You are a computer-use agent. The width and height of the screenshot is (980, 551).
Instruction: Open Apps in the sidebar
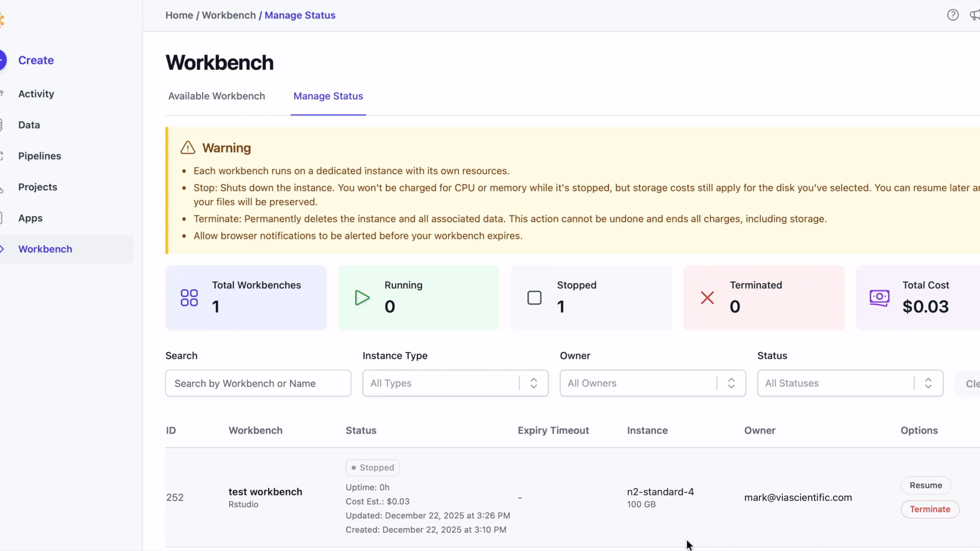30,218
